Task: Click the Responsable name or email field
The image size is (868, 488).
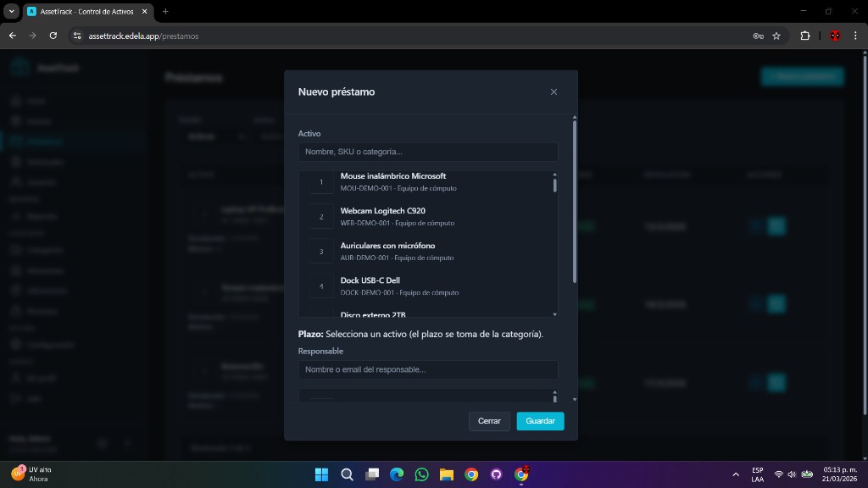Action: point(428,369)
